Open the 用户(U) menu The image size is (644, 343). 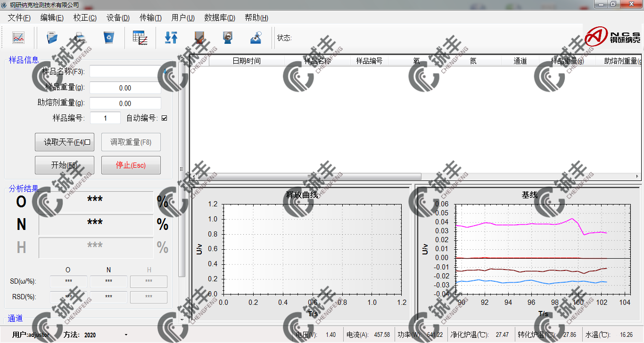pos(183,18)
